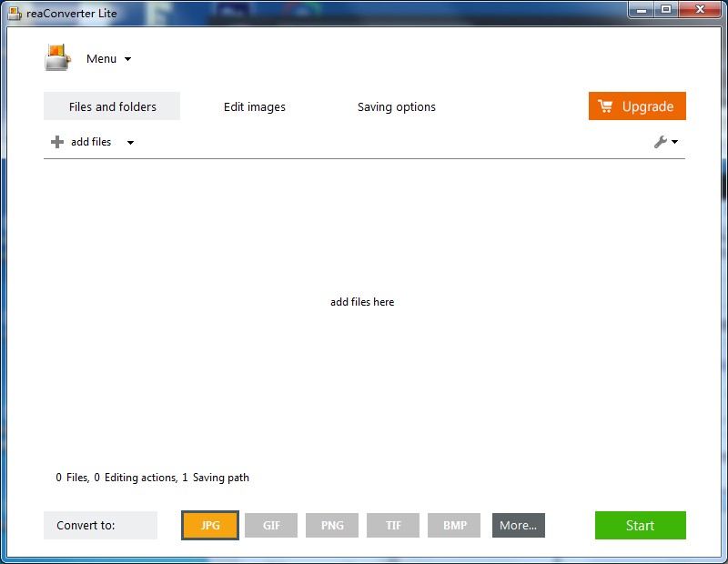Select JPG as output format

coord(210,526)
